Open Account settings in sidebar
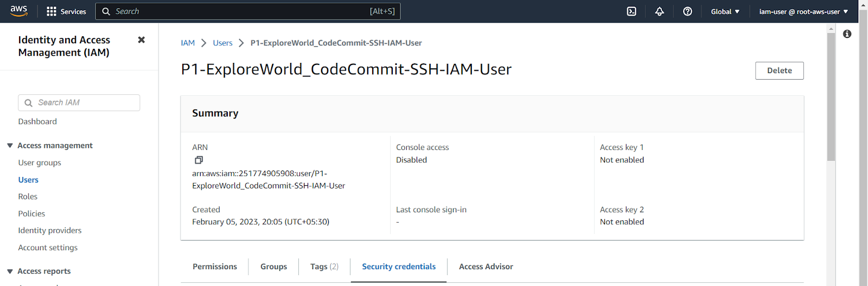The image size is (868, 286). click(x=48, y=248)
